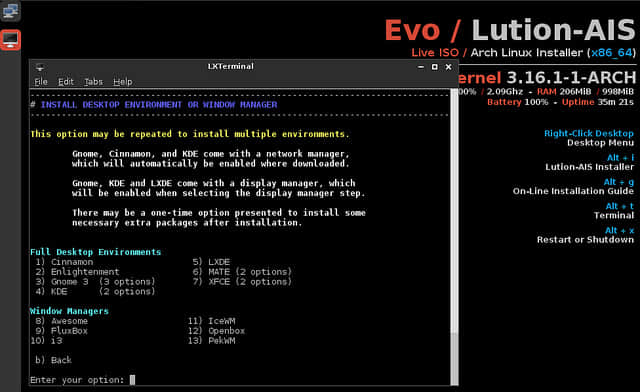Click the 'Openbox' option in terminal
Viewport: 640px width, 392px height.
[x=227, y=331]
